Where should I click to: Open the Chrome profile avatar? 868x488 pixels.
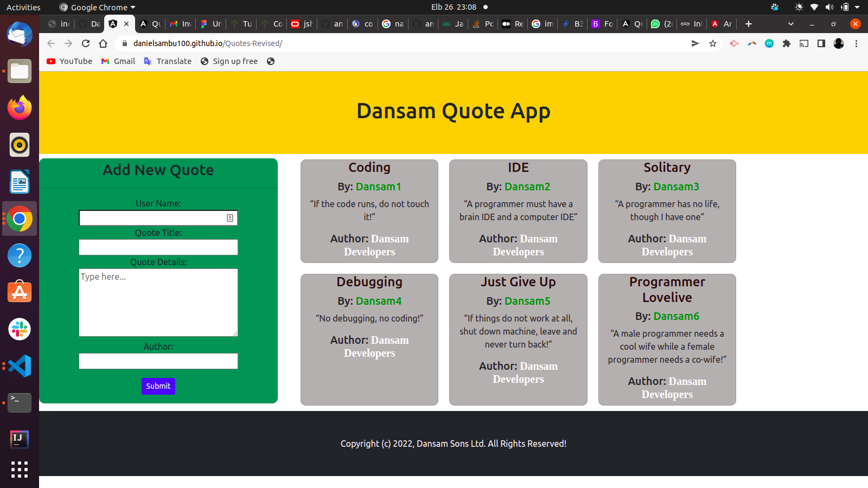click(839, 43)
